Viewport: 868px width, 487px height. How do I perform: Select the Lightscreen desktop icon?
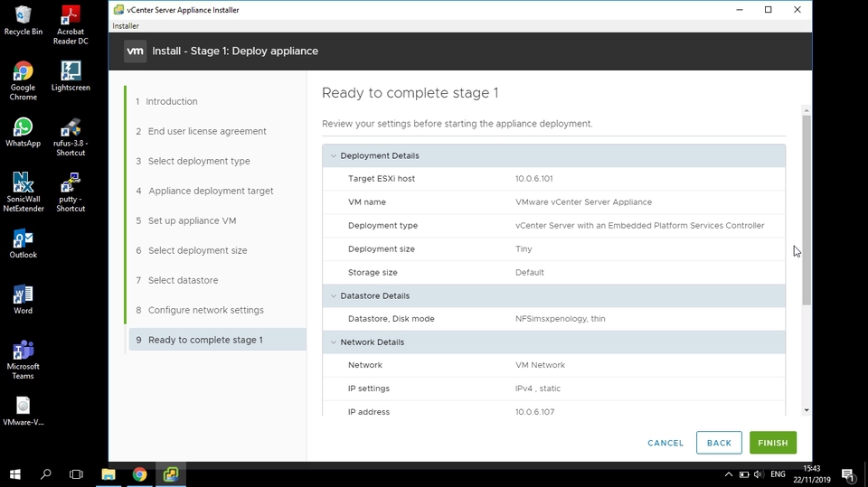pos(71,77)
